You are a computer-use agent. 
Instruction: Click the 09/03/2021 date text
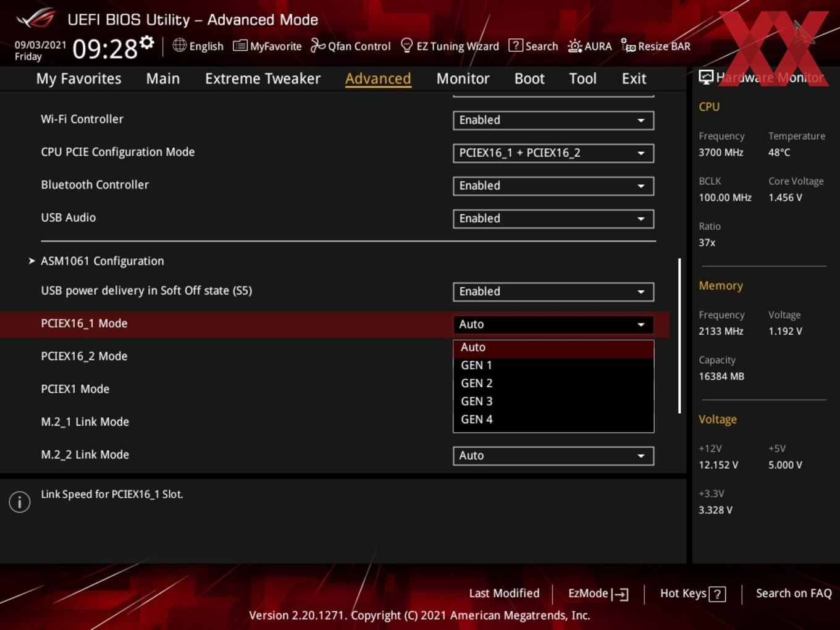[x=40, y=45]
